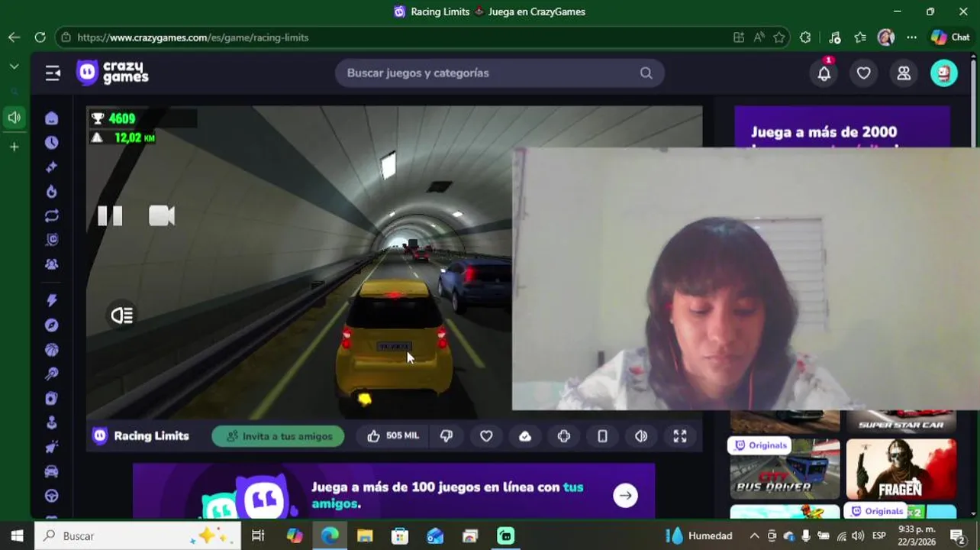The height and width of the screenshot is (550, 980).
Task: Open the Edge profile picture
Action: tap(886, 37)
